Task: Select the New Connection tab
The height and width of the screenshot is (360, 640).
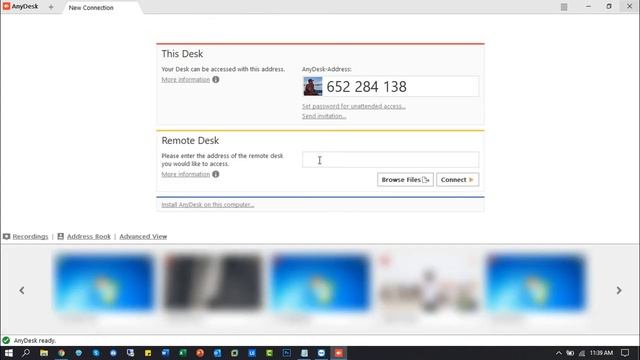Action: click(91, 7)
